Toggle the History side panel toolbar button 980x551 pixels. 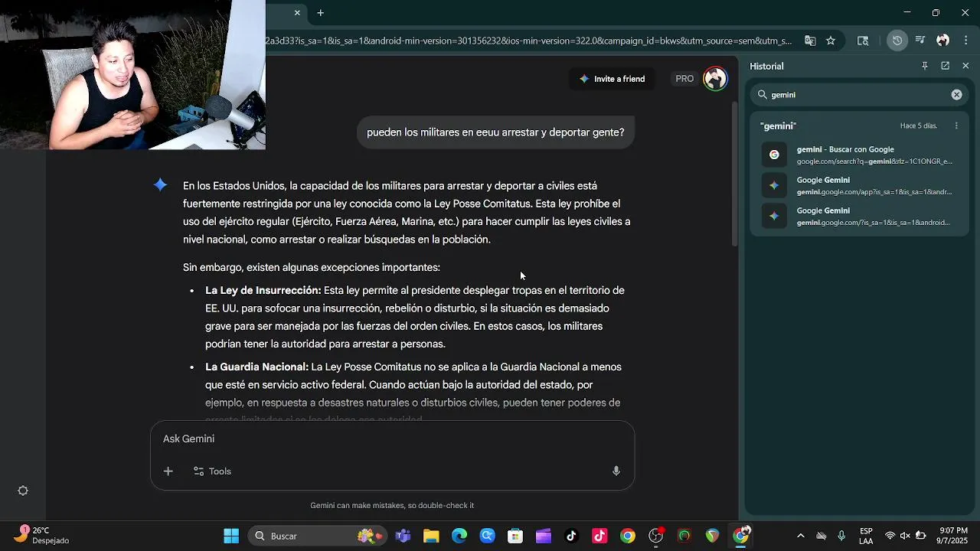tap(897, 41)
